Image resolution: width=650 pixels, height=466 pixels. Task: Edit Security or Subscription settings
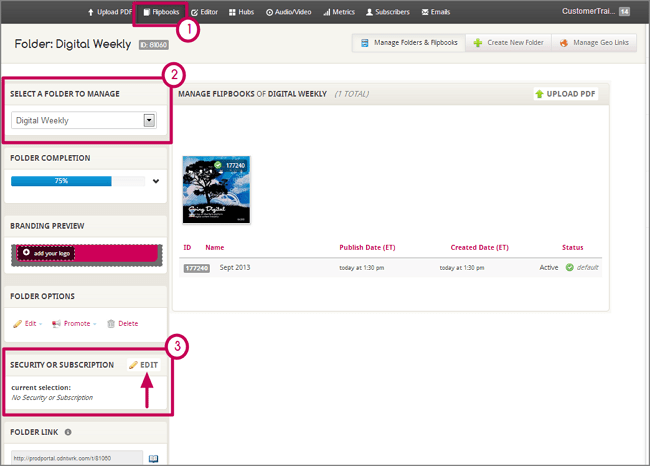tap(144, 365)
